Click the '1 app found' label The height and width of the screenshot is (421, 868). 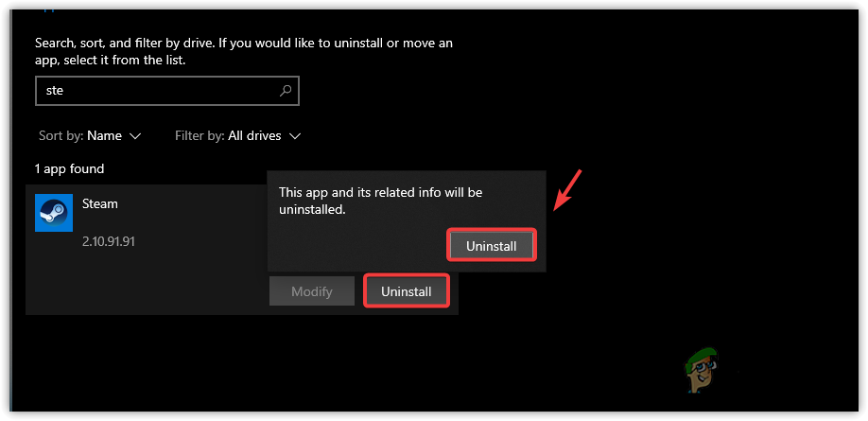coord(70,169)
